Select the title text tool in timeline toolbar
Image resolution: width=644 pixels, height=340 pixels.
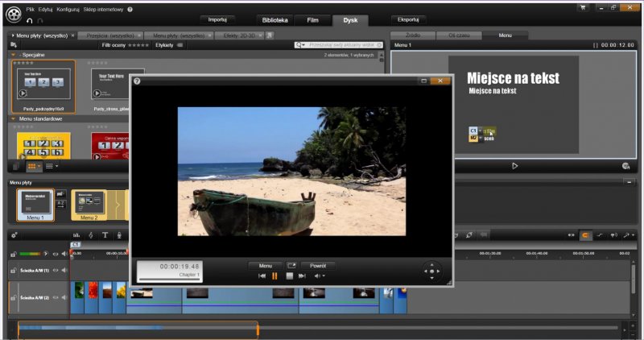105,235
